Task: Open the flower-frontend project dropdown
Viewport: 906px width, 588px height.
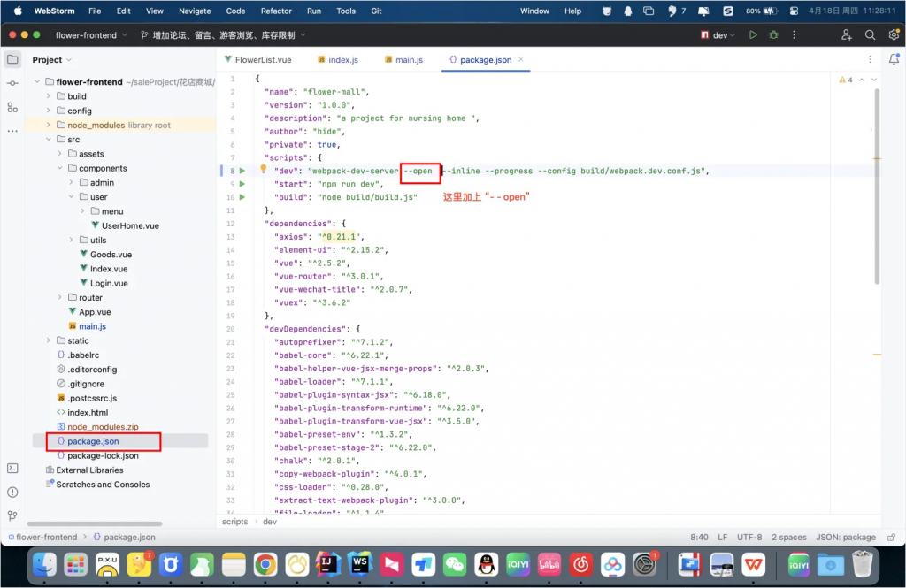Action: (92, 34)
